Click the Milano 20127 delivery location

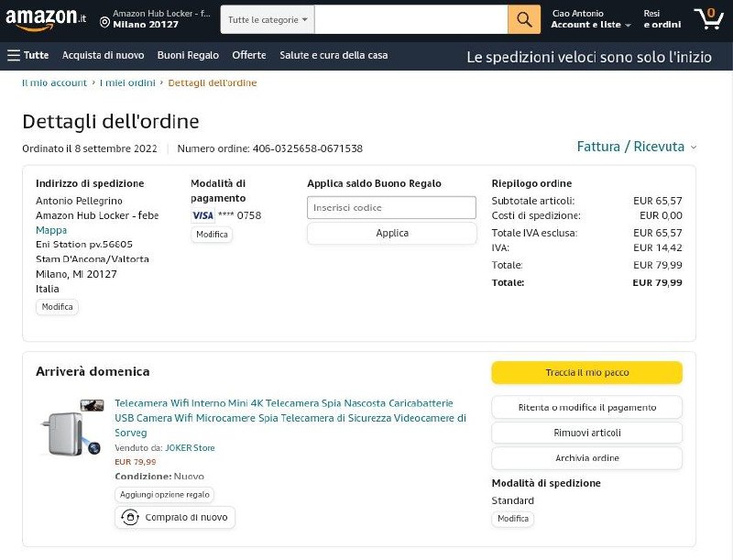point(146,25)
